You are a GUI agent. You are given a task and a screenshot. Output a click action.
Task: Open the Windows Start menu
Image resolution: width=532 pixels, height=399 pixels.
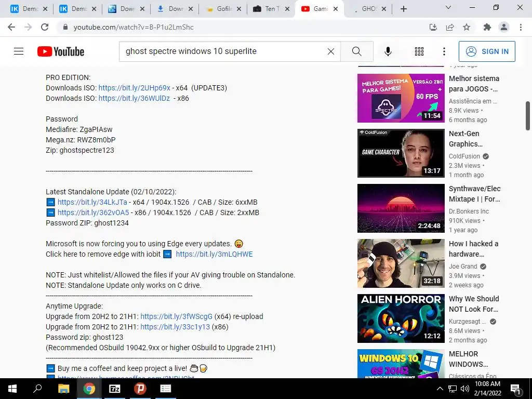tap(12, 389)
